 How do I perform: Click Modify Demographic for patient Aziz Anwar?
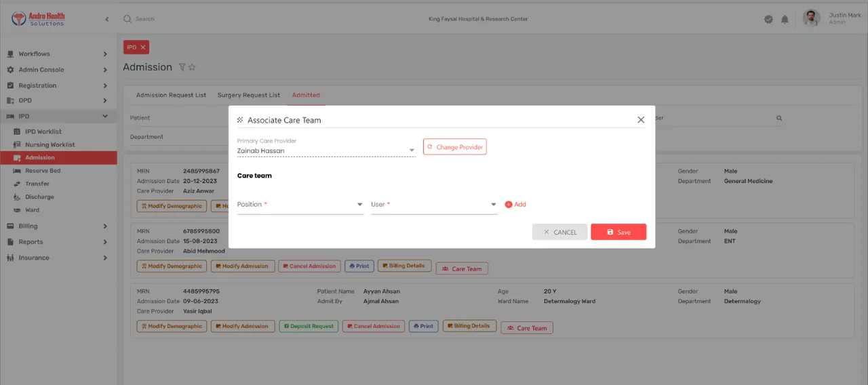click(x=171, y=206)
